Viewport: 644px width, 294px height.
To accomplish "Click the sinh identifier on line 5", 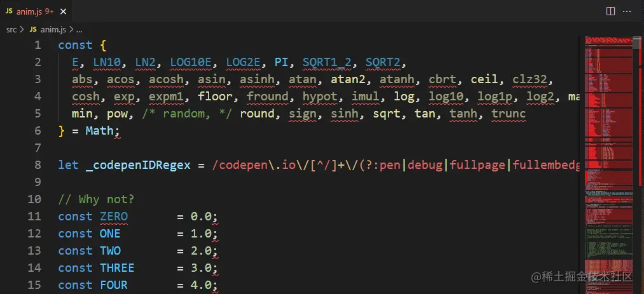I will coord(345,114).
